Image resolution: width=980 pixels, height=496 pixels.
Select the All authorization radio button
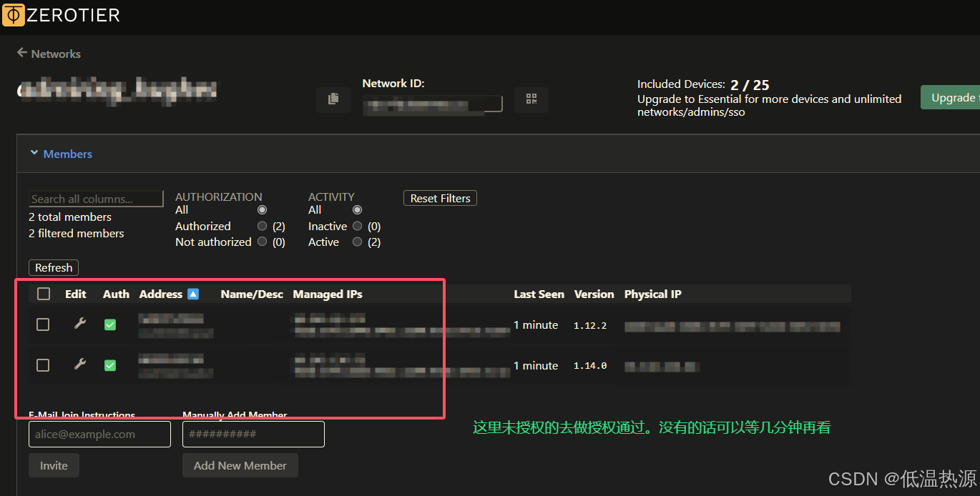(262, 209)
